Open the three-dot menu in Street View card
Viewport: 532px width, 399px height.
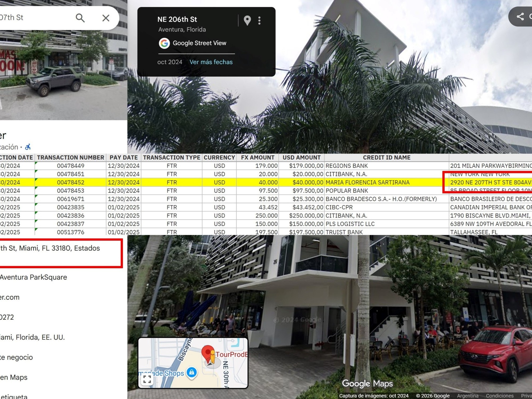pos(259,20)
